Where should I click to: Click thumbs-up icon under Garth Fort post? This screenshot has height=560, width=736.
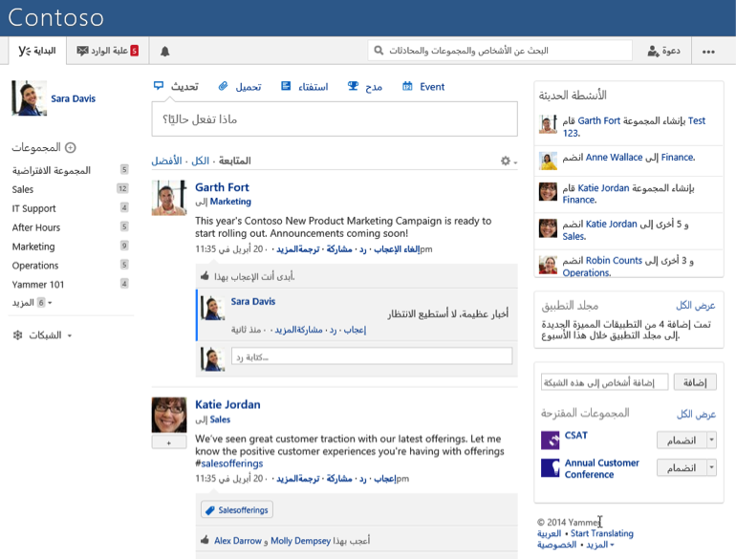coord(205,276)
